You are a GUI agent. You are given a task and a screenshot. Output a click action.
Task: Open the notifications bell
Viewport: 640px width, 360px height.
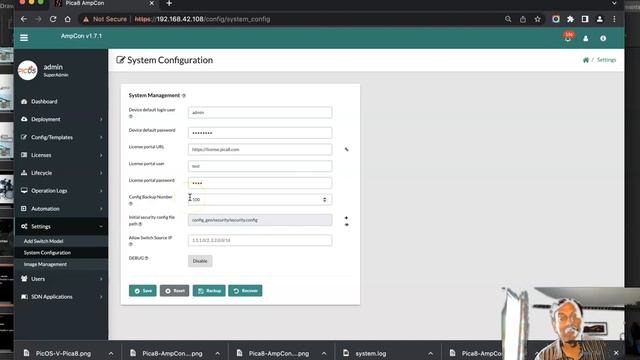[x=568, y=38]
